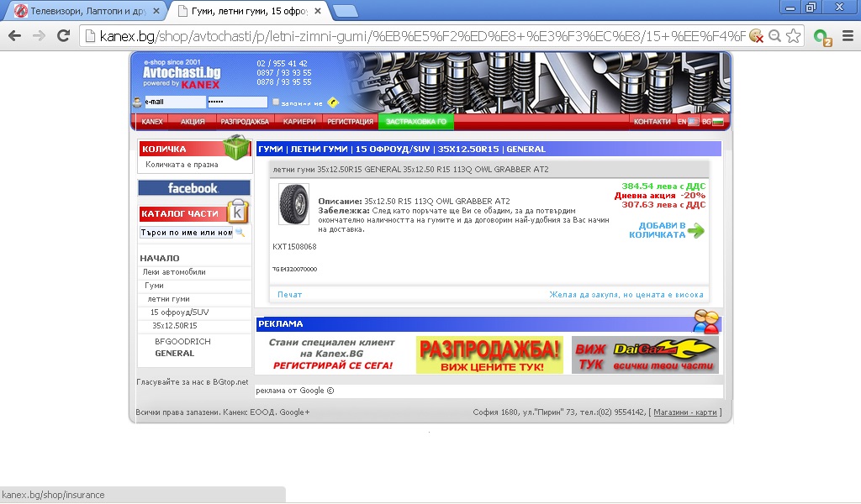Image resolution: width=861 pixels, height=504 pixels.
Task: Select the Гуми, летни гуми browser tab
Action: (248, 11)
